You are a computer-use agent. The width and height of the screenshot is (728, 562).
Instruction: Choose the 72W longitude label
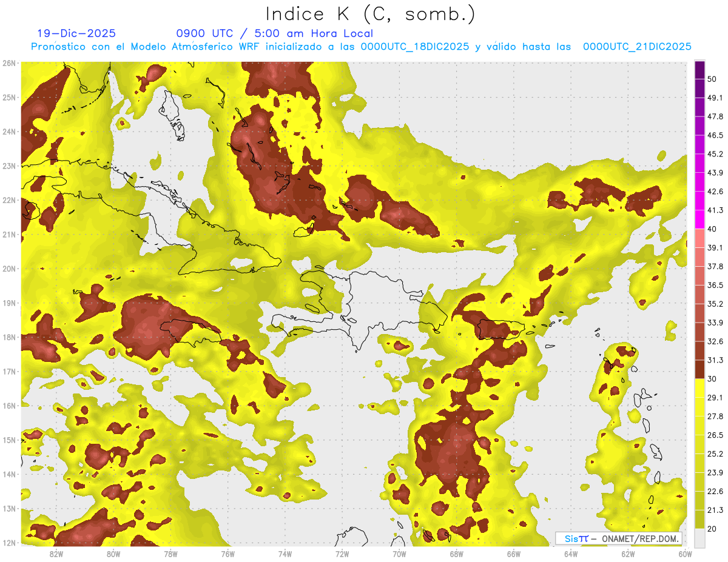pyautogui.click(x=342, y=554)
